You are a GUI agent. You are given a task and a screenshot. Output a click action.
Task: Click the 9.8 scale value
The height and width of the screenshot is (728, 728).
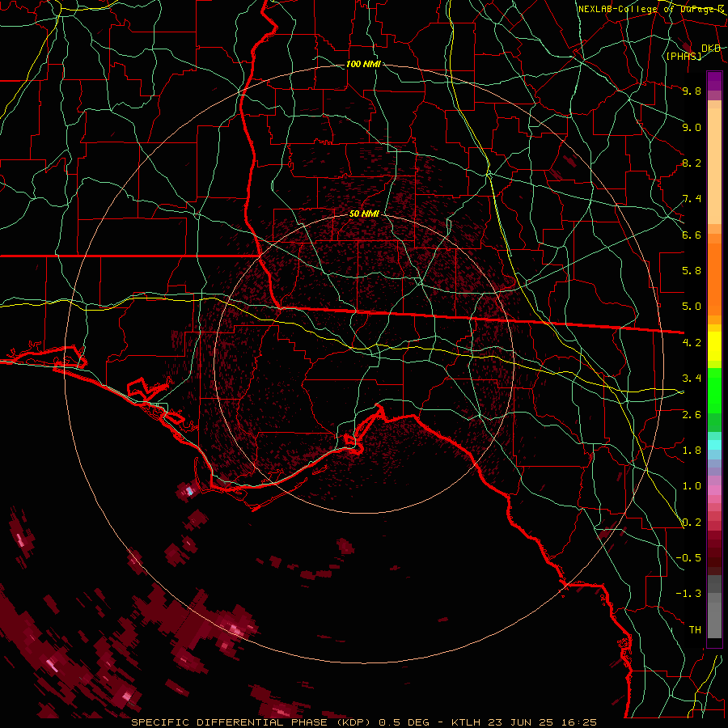(x=692, y=91)
